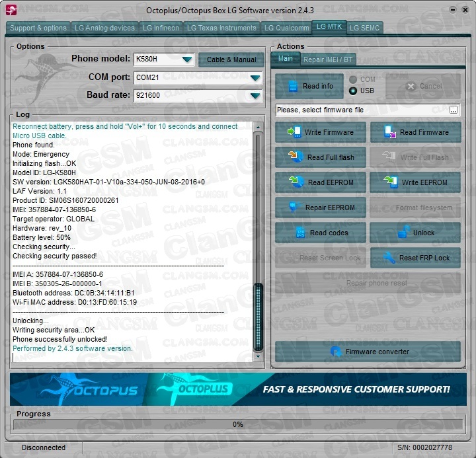
Task: Browse for firmware file with ellipsis button
Action: click(x=454, y=110)
